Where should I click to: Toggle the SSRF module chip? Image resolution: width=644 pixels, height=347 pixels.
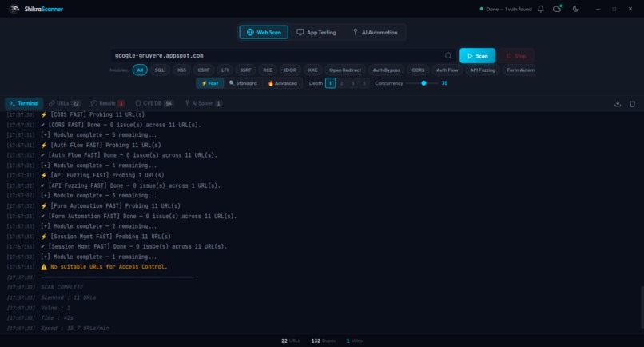point(245,70)
